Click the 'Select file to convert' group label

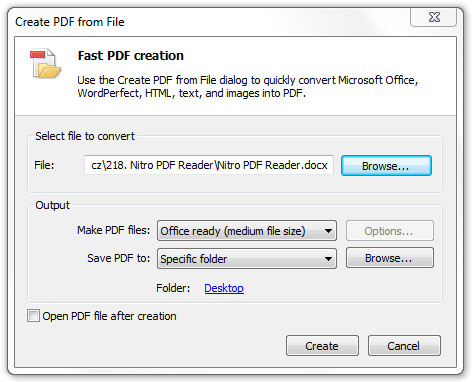point(85,136)
